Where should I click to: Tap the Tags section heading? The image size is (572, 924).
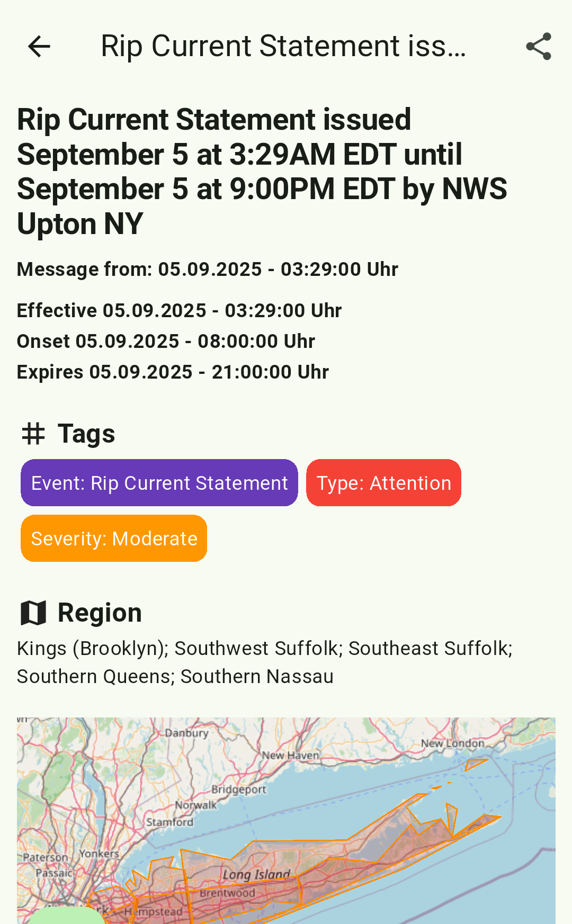tap(86, 434)
